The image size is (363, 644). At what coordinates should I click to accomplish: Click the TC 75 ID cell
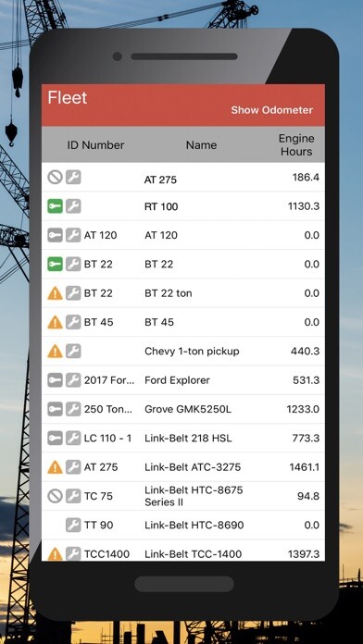pyautogui.click(x=98, y=496)
